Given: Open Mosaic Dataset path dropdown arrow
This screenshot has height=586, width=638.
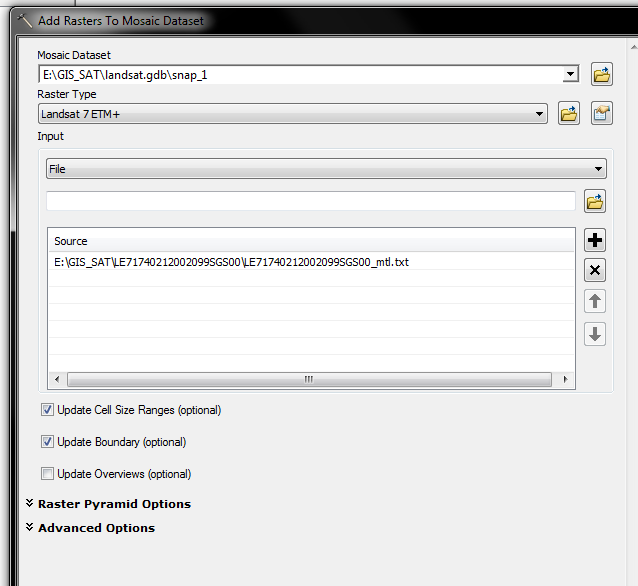Looking at the screenshot, I should [570, 74].
